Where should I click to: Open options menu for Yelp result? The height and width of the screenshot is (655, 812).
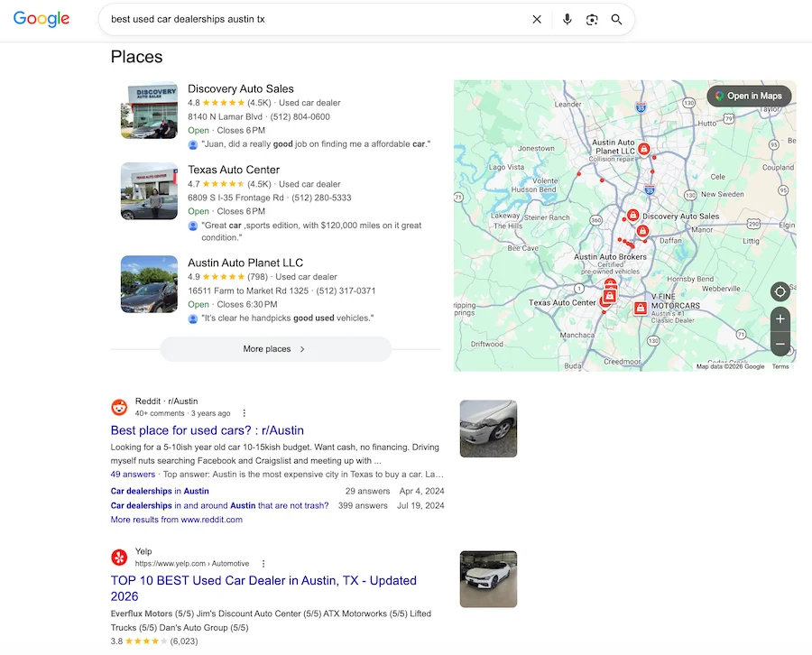263,563
